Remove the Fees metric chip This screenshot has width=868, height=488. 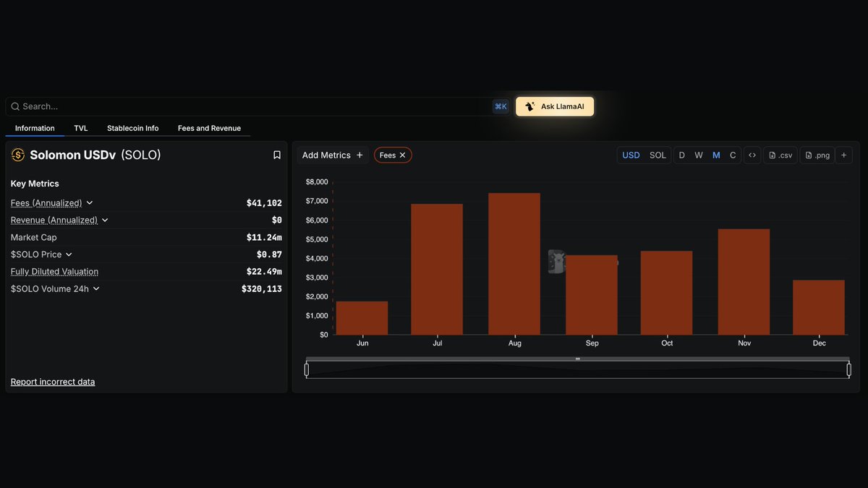coord(403,155)
